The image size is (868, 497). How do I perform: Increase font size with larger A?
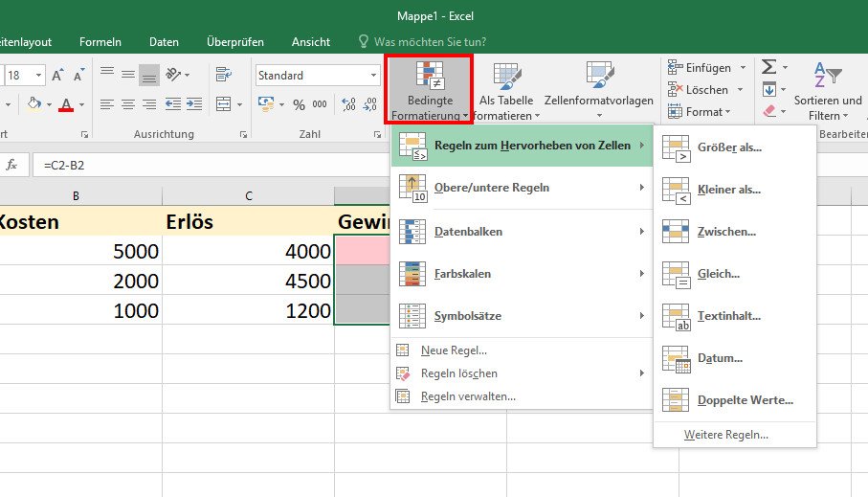(x=57, y=76)
